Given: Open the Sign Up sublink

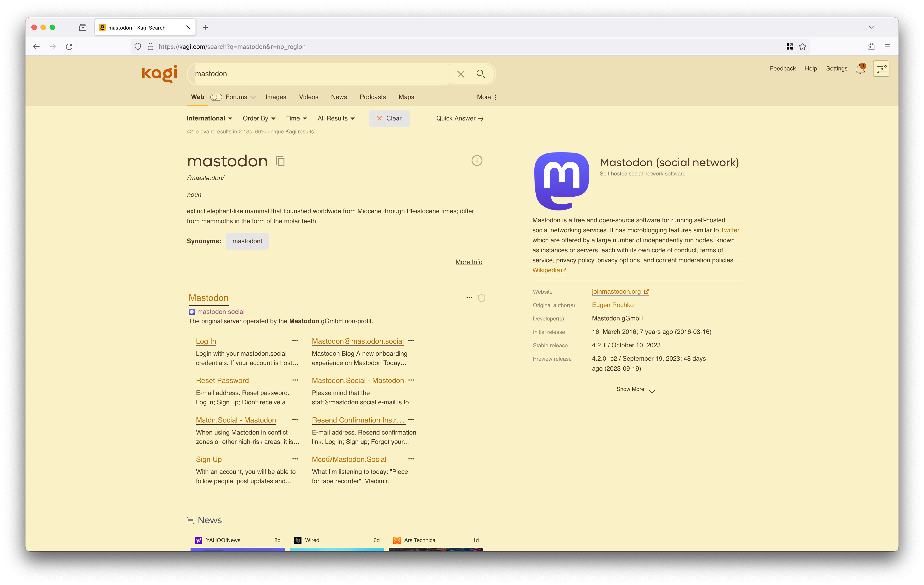Looking at the screenshot, I should (x=209, y=459).
